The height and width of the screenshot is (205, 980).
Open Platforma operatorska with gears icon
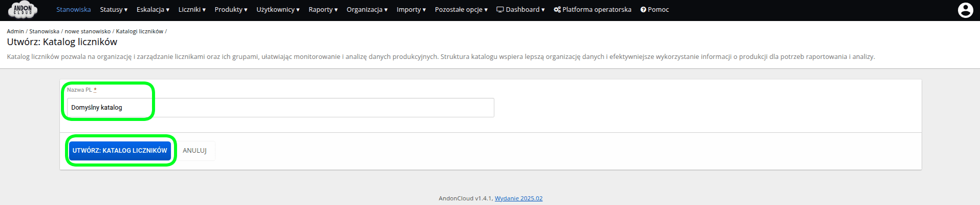[x=592, y=10]
